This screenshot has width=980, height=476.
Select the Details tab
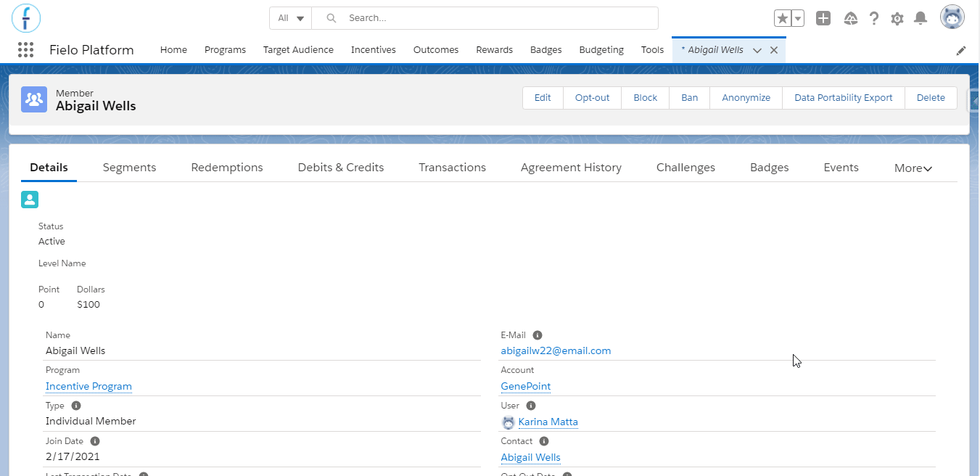49,168
